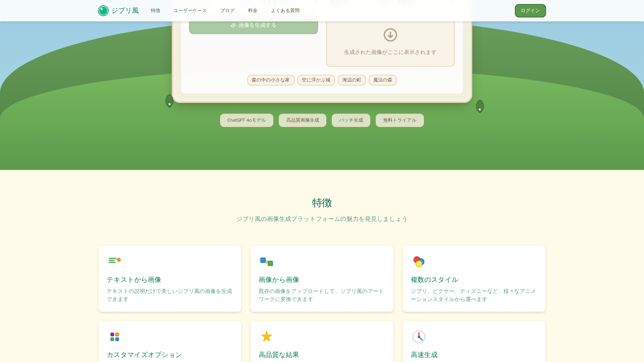Viewport: 644px width, 362px height.
Task: Choose the 魔法の森 prompt suggestion
Action: pos(382,80)
